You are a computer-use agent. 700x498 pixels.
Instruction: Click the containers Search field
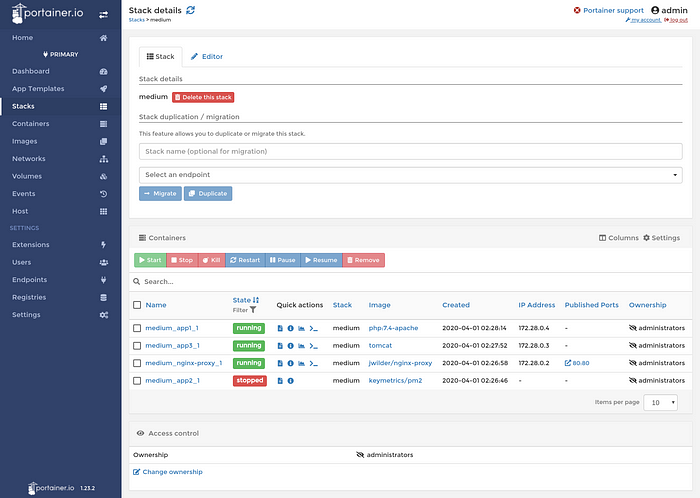click(x=410, y=282)
